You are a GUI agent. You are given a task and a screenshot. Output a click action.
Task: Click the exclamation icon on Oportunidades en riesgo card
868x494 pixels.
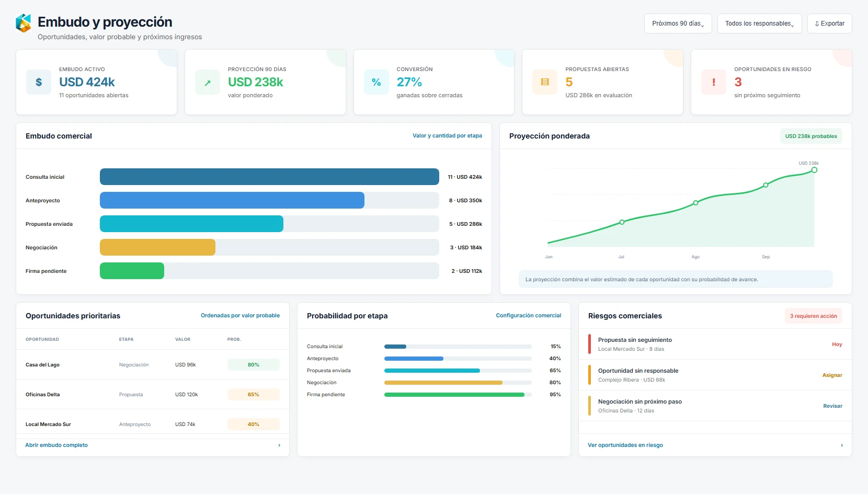coord(714,82)
